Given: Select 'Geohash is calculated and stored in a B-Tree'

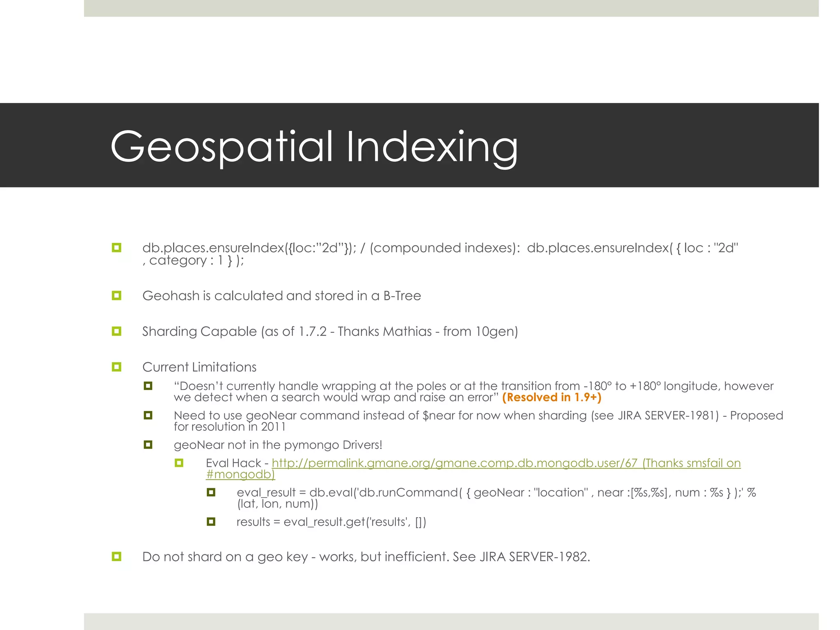Looking at the screenshot, I should [x=281, y=296].
